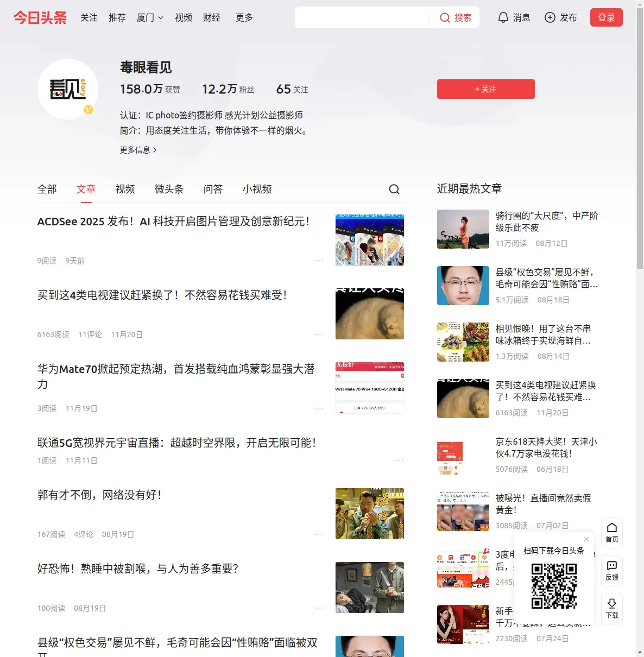Screen dimensions: 644x657
Task: Click 65 关注 following count
Action: (x=292, y=89)
